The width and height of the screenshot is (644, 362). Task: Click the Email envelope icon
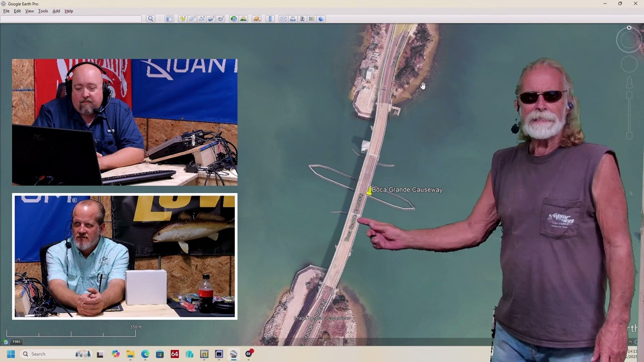click(x=283, y=19)
